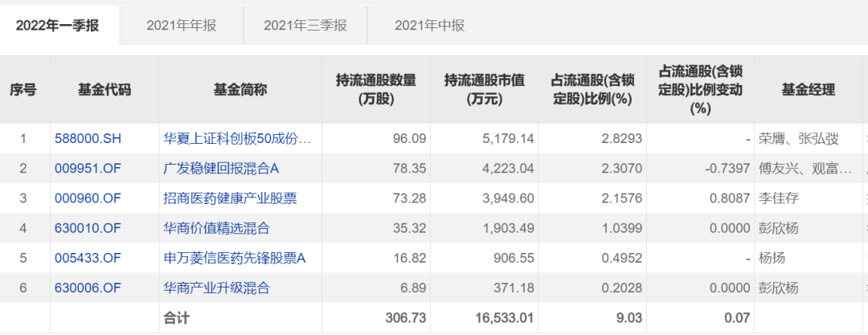Select fund manager cell 李佳存
This screenshot has width=868, height=335.
coord(778,198)
